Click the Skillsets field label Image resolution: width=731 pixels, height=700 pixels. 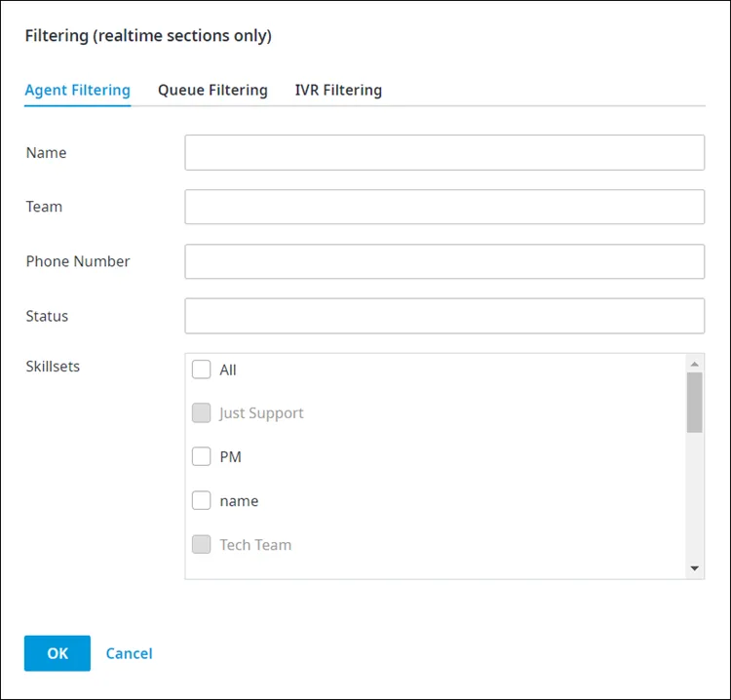click(x=53, y=367)
